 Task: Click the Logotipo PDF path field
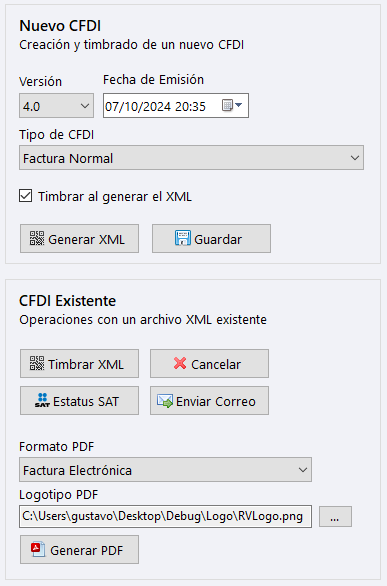[x=165, y=516]
